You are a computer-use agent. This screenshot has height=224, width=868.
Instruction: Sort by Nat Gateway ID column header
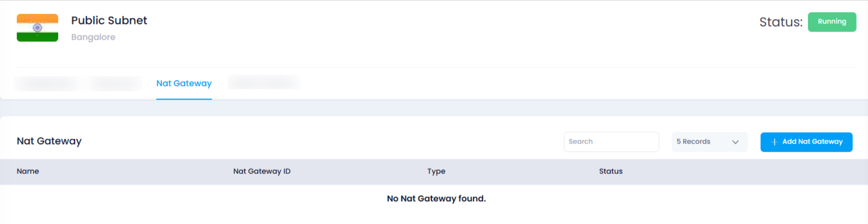pos(262,171)
